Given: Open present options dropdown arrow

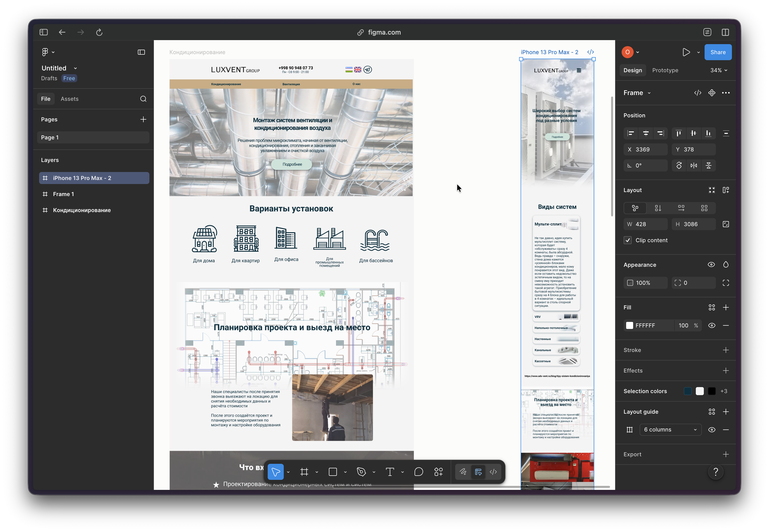Looking at the screenshot, I should 698,52.
